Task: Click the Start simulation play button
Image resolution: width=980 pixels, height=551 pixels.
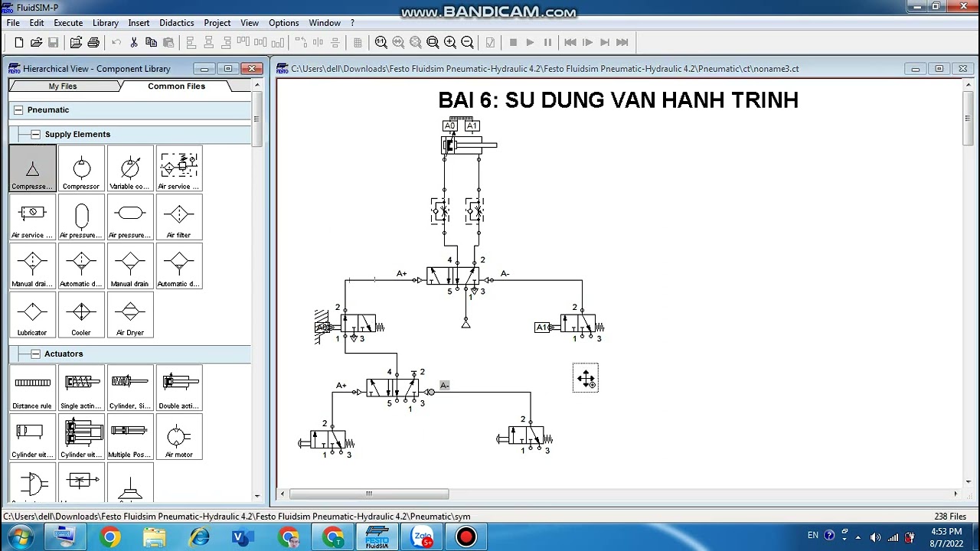Action: coord(530,42)
